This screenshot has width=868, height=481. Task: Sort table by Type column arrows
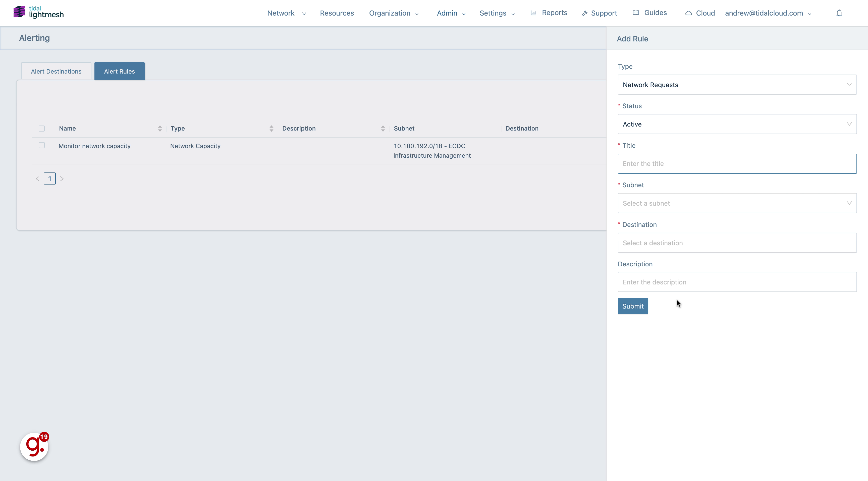[271, 128]
